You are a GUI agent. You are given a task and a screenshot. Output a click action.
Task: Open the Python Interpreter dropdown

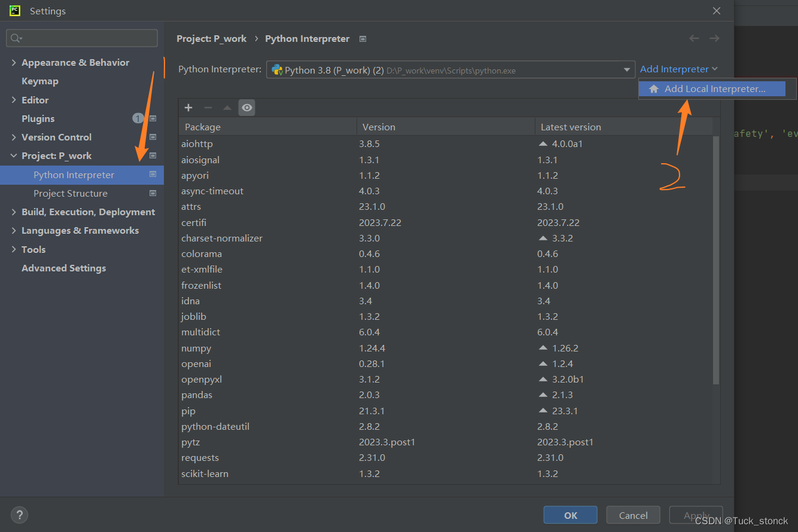(450, 70)
